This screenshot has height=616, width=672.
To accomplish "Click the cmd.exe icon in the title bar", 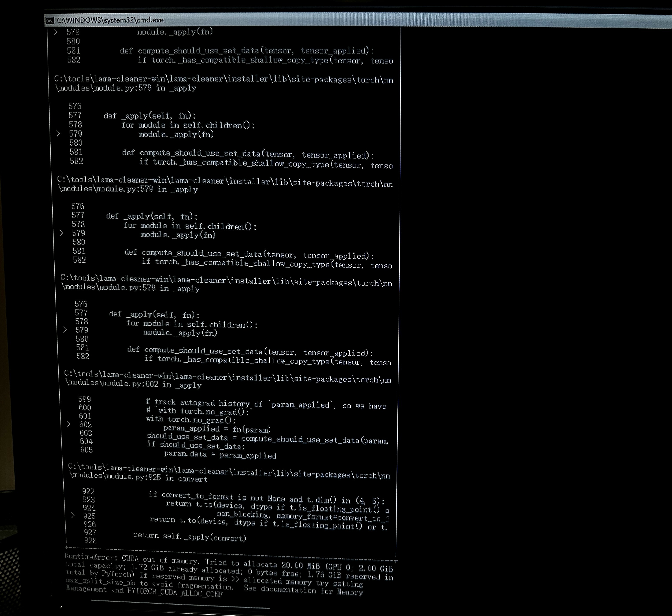I will click(x=50, y=21).
